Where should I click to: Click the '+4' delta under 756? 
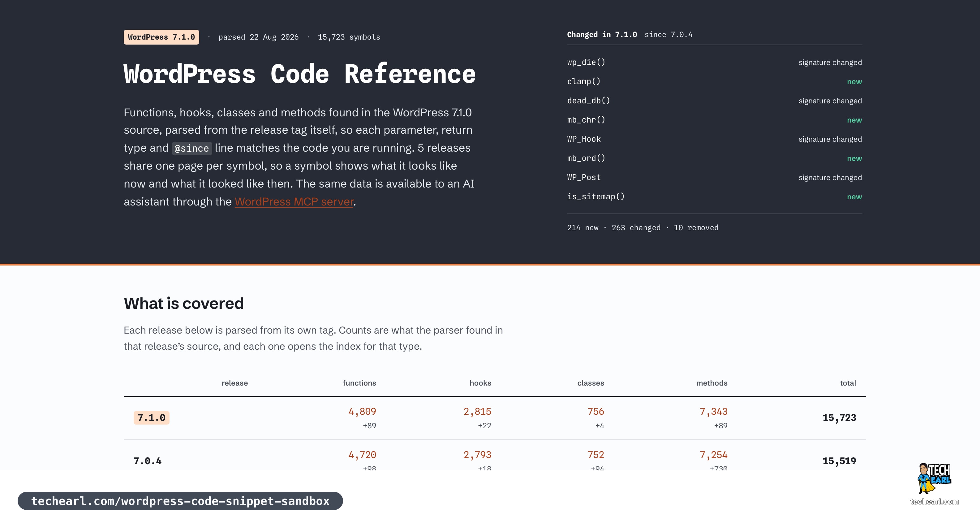point(600,426)
